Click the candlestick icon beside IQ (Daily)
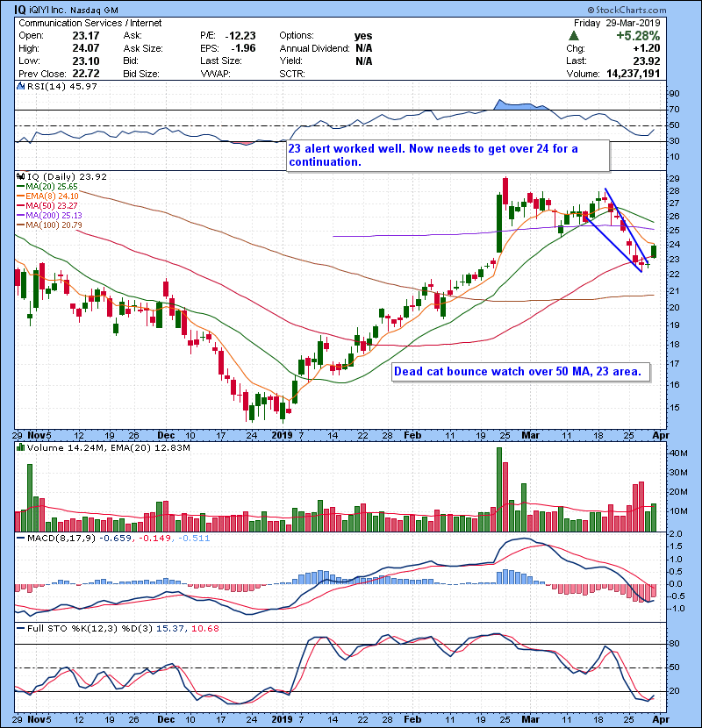Screen dimensions: 702x728 coord(20,176)
